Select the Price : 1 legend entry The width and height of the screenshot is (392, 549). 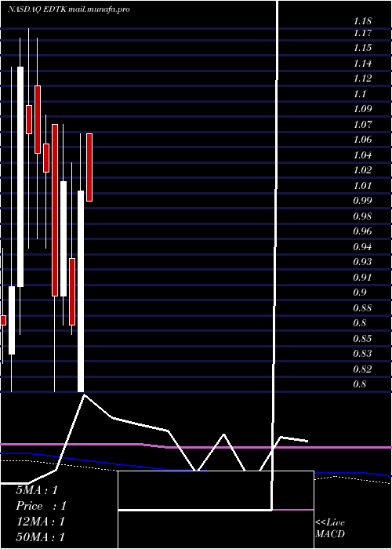coord(41,506)
